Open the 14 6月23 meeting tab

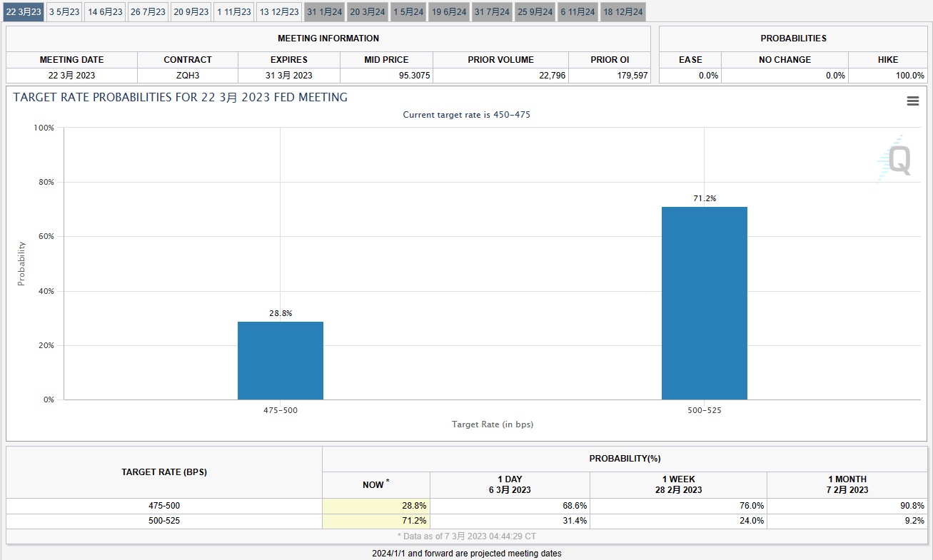(x=106, y=11)
